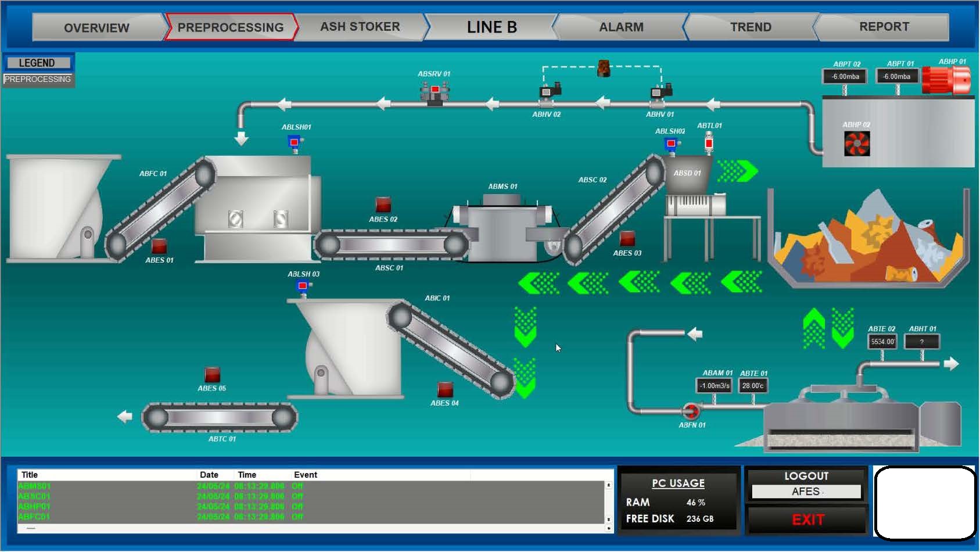Toggle the ABES 04 emergency stop indicator

445,389
